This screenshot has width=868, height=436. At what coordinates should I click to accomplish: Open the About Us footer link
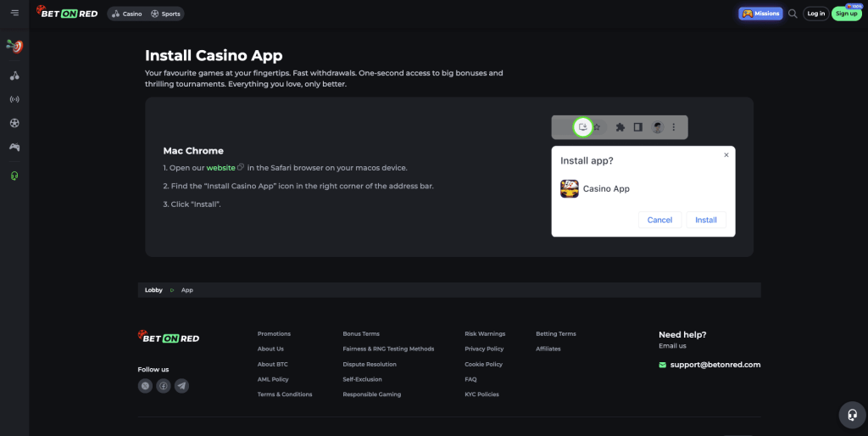tap(270, 349)
